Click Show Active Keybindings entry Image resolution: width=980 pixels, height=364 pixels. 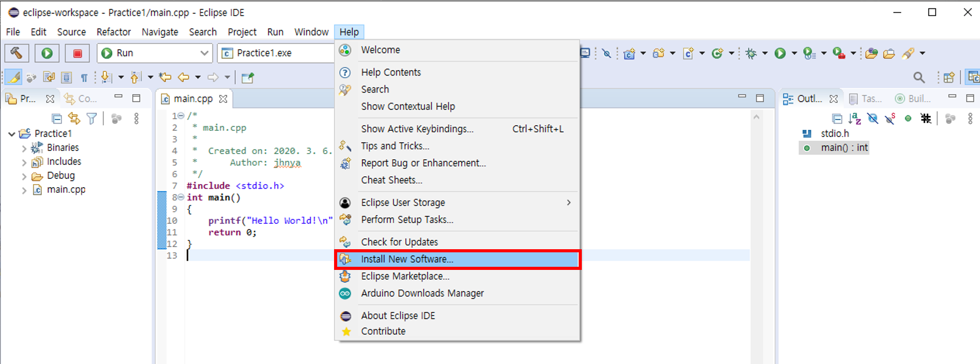pos(458,129)
